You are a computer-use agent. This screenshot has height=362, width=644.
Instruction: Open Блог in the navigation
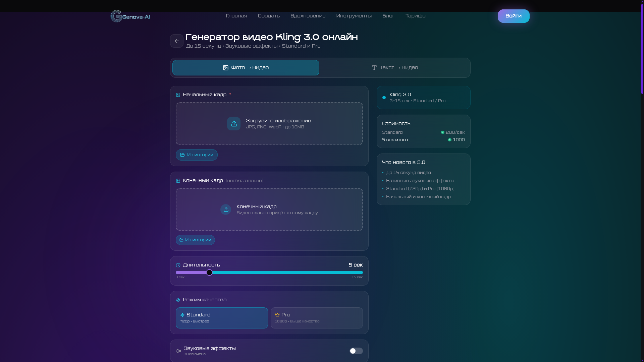(388, 16)
